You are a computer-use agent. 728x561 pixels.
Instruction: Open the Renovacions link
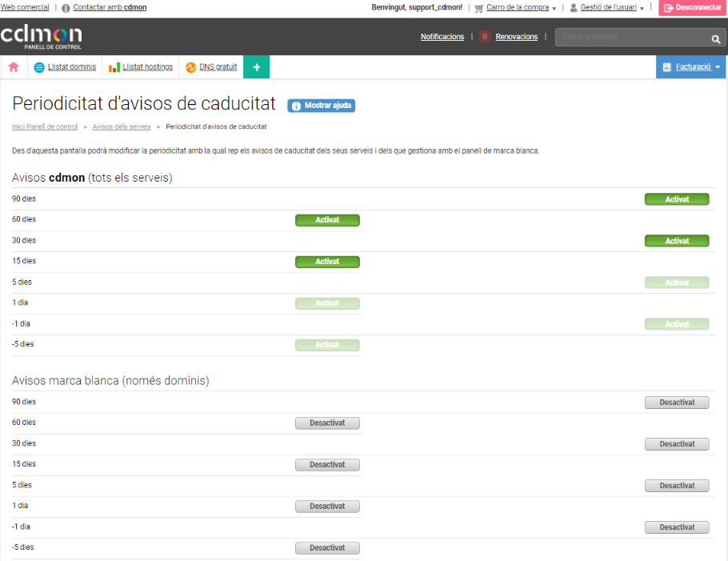[516, 37]
